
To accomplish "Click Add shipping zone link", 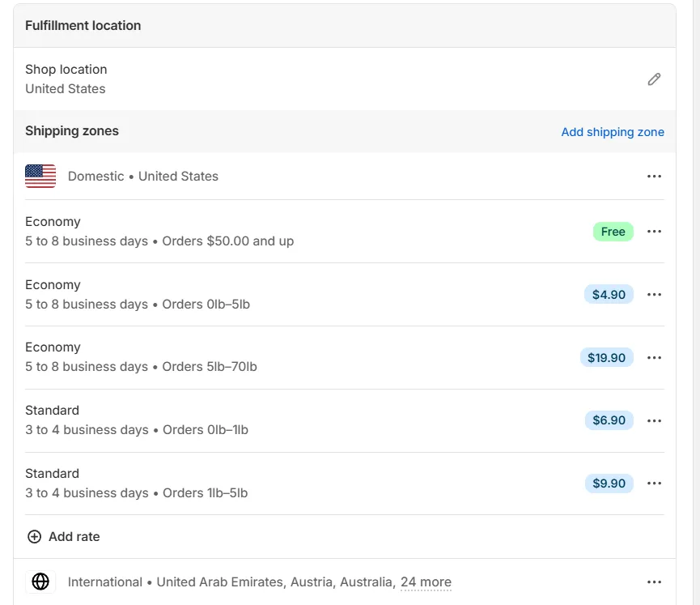I will [x=613, y=132].
